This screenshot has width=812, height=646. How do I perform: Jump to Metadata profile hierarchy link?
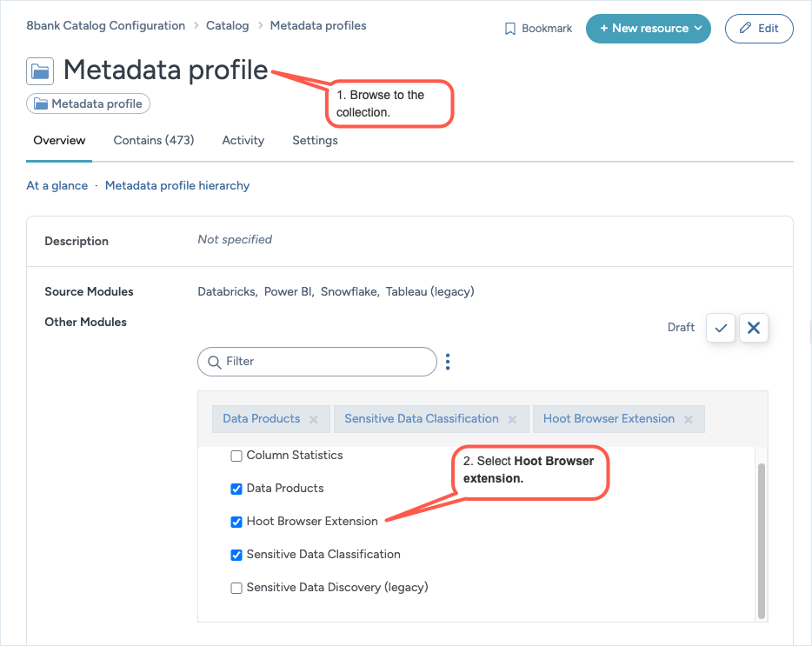(177, 185)
